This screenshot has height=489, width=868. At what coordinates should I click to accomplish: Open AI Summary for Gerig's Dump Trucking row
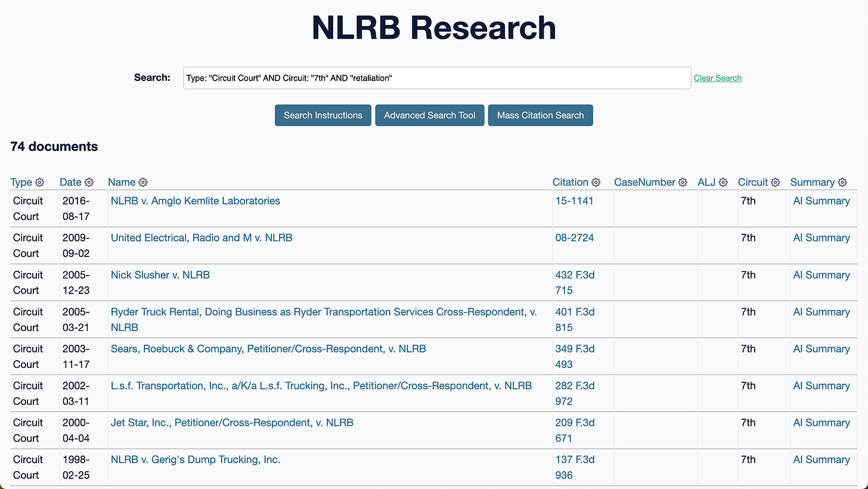pos(821,460)
